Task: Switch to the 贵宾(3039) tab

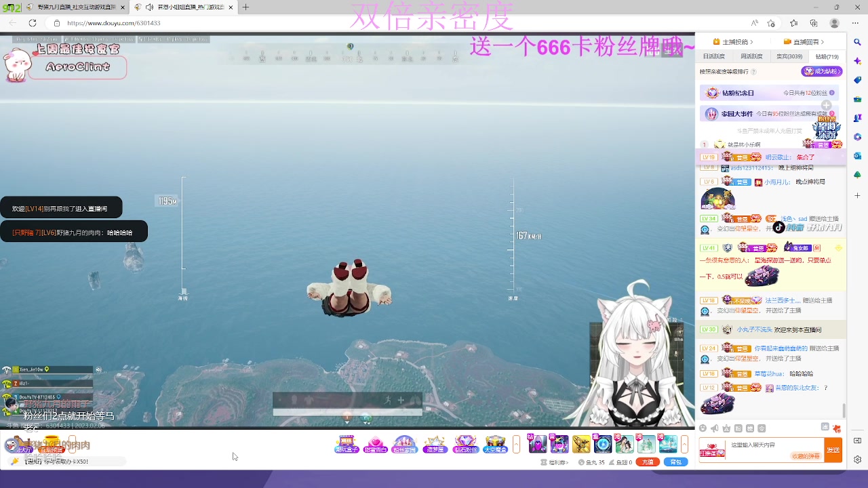Action: [x=789, y=56]
